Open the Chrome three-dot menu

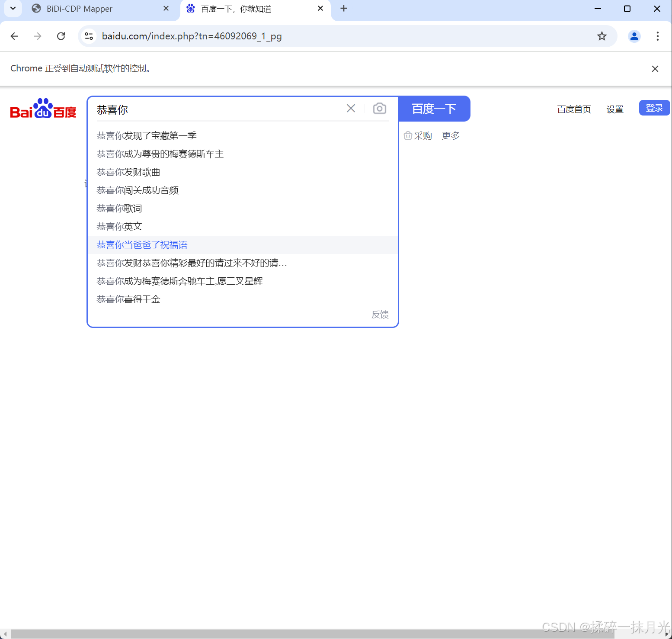click(x=658, y=36)
